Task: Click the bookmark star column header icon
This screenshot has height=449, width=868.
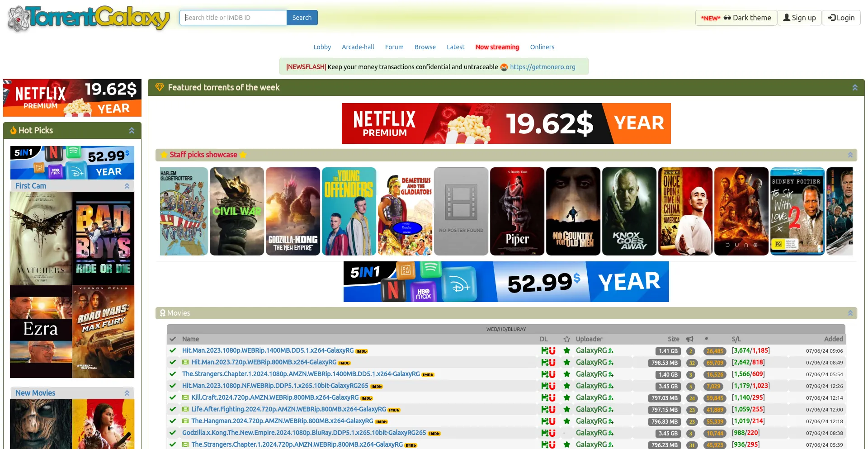Action: pyautogui.click(x=566, y=339)
